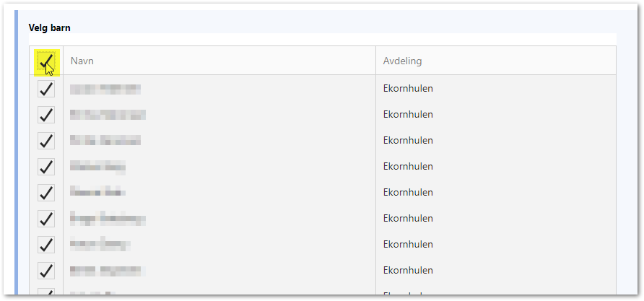The image size is (644, 301).
Task: Uncheck the third row's checkbox in list
Action: pyautogui.click(x=46, y=141)
